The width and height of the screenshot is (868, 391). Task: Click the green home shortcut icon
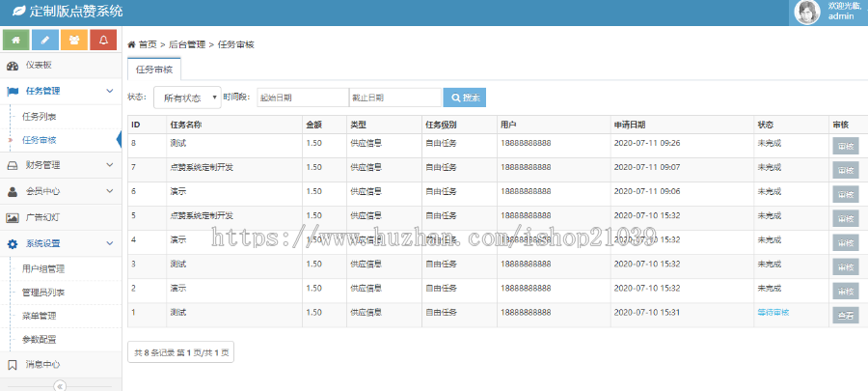pos(15,40)
